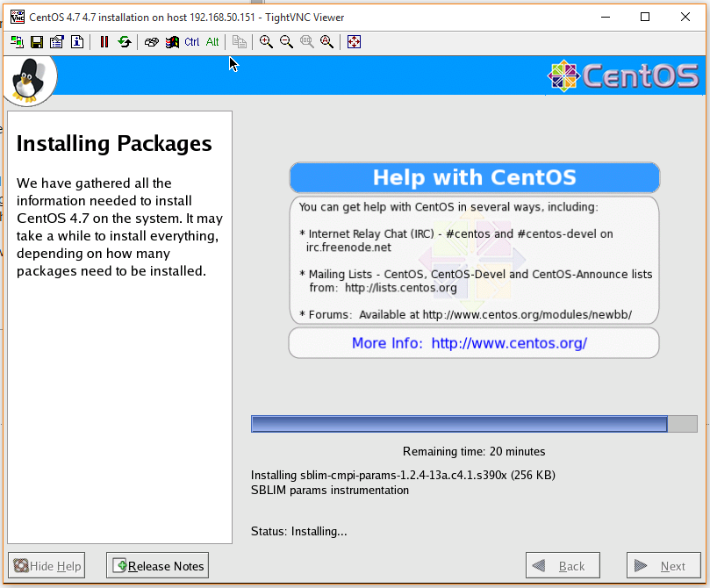Click the Help with CentOS header
Viewport: 710px width, 588px height.
coord(474,177)
